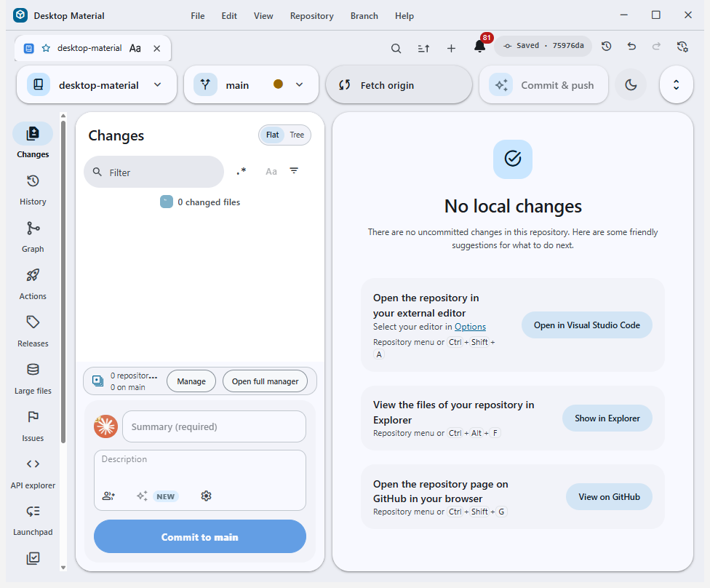The image size is (710, 588).
Task: Click Show in Explorer button
Action: coord(607,418)
